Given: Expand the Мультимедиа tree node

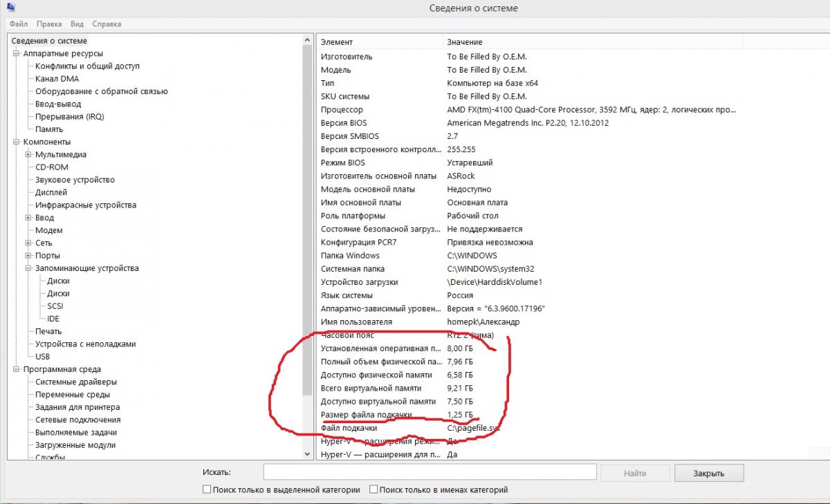Looking at the screenshot, I should coord(28,155).
